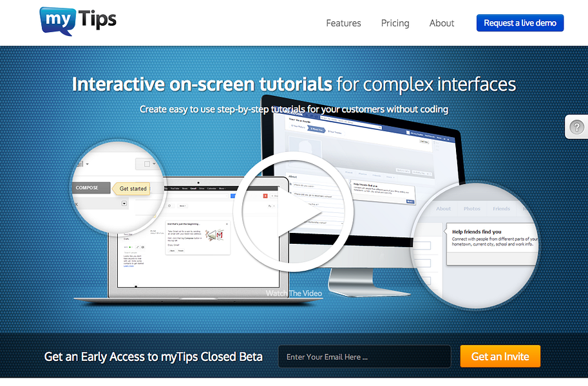Click the Watch The Video link

coord(294,293)
